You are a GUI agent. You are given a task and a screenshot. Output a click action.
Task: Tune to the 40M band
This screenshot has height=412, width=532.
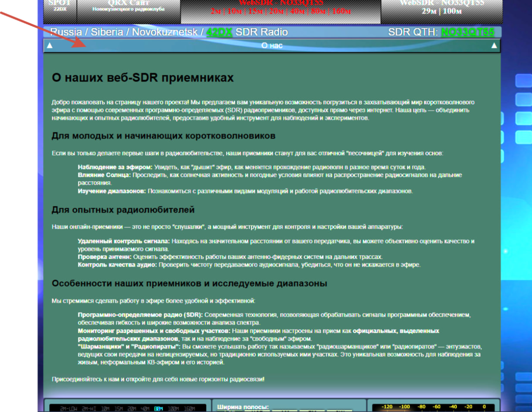pyautogui.click(x=145, y=408)
